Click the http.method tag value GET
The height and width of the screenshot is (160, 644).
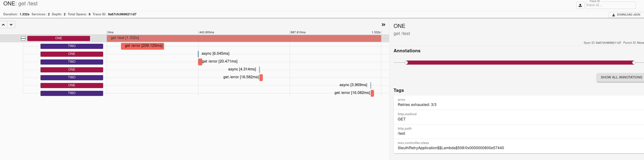coord(401,119)
